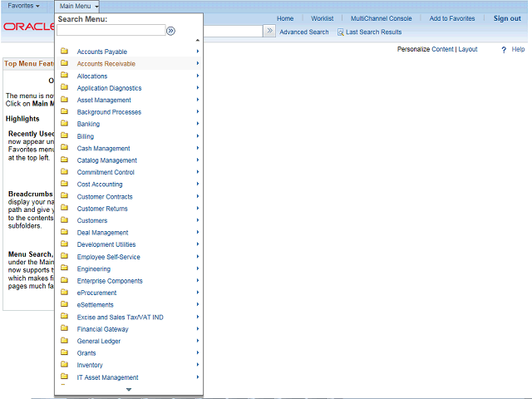The width and height of the screenshot is (532, 399).
Task: Click the Banking folder icon
Action: 64,123
